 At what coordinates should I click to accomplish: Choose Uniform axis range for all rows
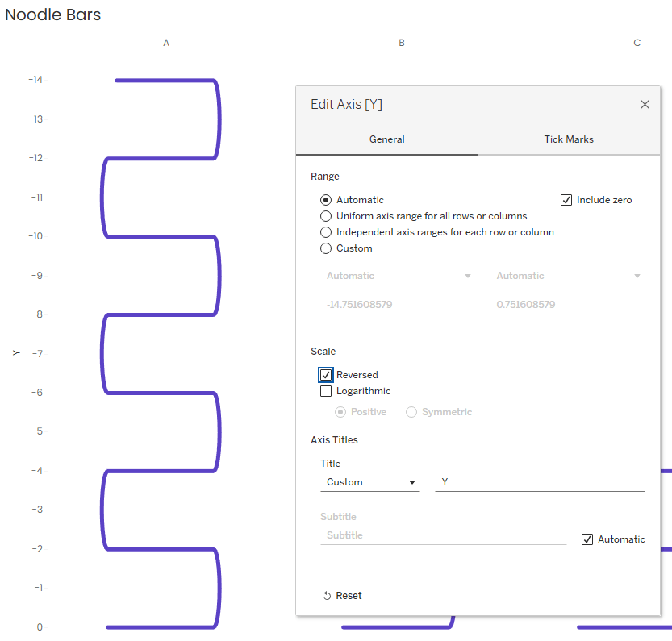click(326, 216)
